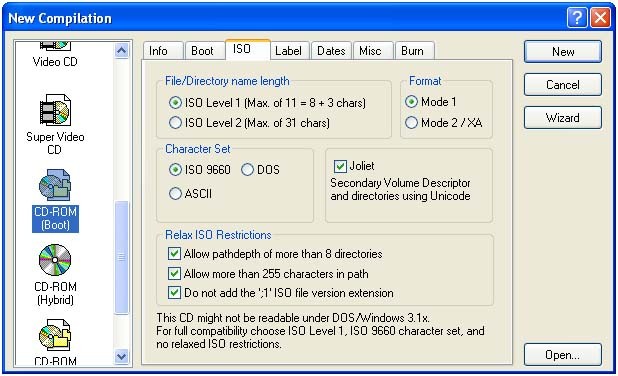Uncheck Do not add ';1' ISO file version extension
This screenshot has width=618, height=376.
174,292
